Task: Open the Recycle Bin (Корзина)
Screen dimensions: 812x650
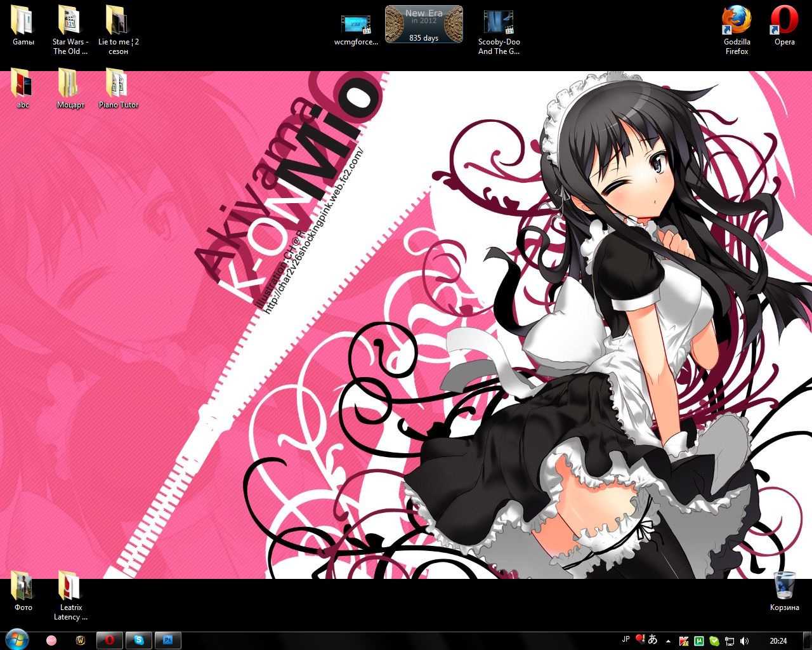Action: point(784,587)
